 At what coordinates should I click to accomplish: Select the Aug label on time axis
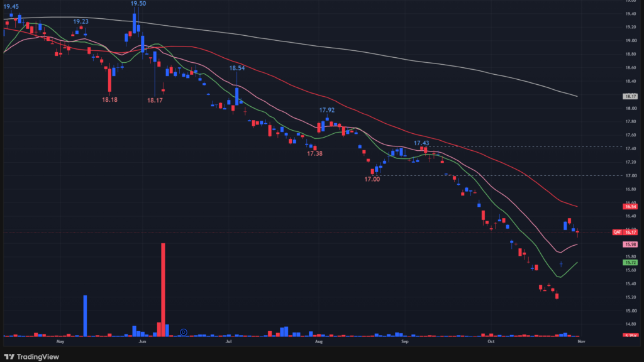tap(319, 341)
